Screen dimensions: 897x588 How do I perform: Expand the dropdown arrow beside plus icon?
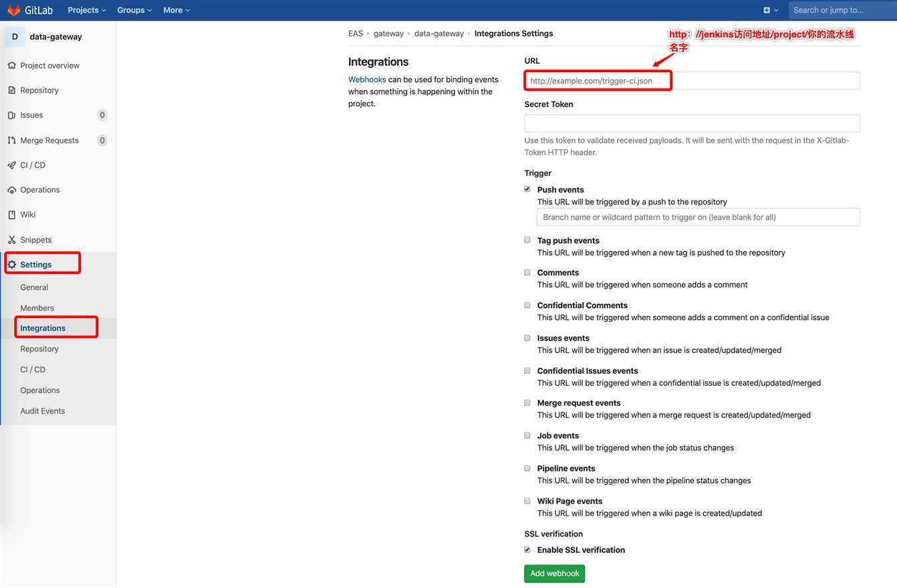(776, 11)
